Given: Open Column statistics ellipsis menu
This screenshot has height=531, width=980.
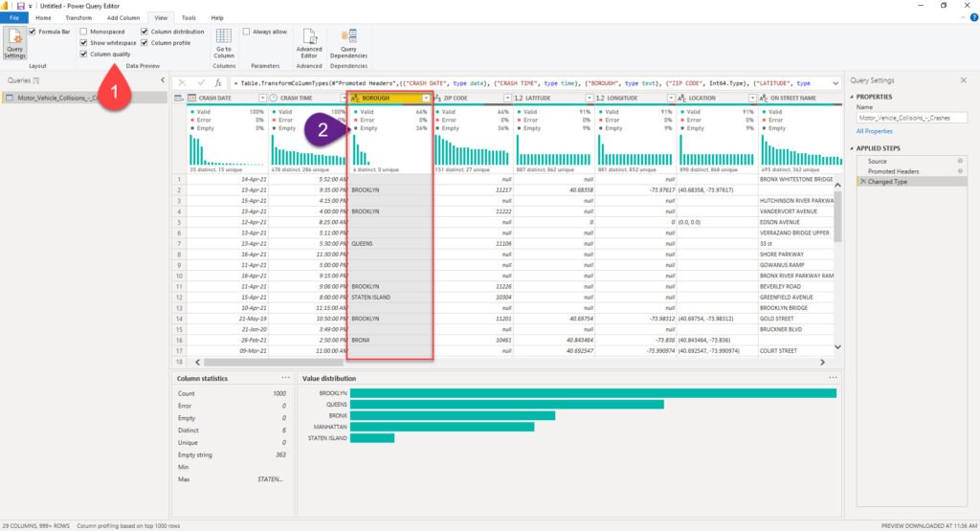Looking at the screenshot, I should pyautogui.click(x=285, y=378).
